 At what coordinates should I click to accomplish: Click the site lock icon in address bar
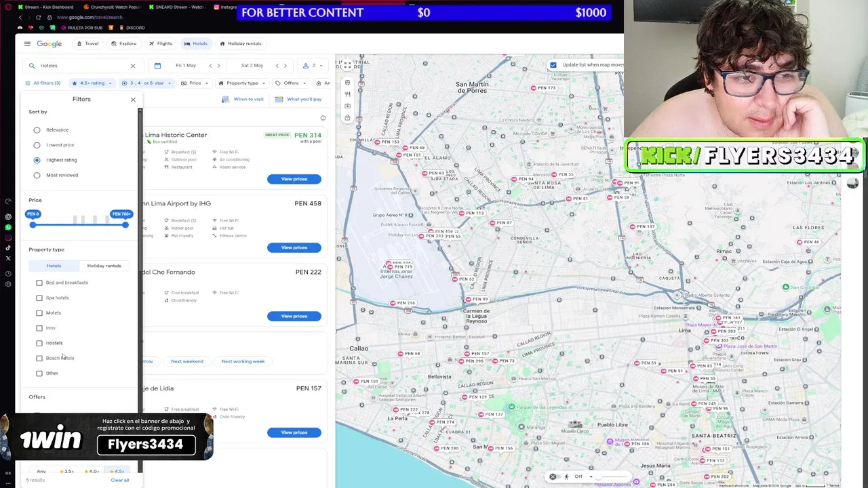pyautogui.click(x=51, y=17)
